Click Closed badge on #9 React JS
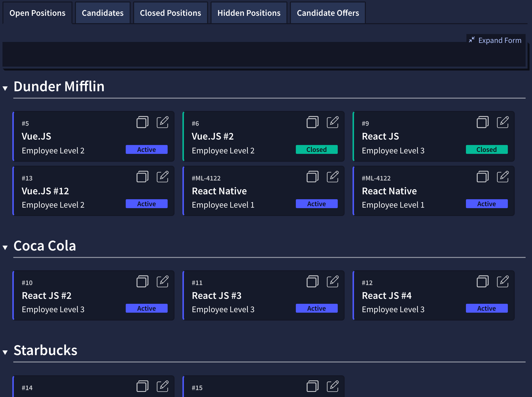The height and width of the screenshot is (397, 532). [487, 149]
